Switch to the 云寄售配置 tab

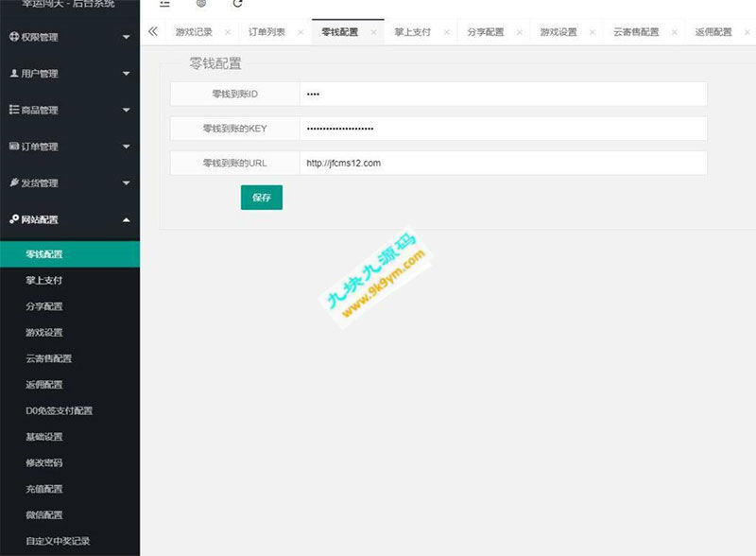pyautogui.click(x=636, y=32)
